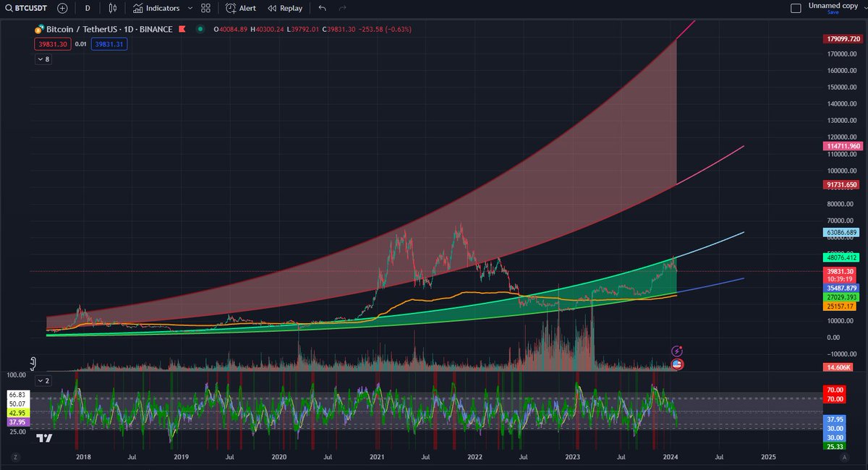868x470 pixels.
Task: Click the 2025 time axis label
Action: click(x=768, y=457)
